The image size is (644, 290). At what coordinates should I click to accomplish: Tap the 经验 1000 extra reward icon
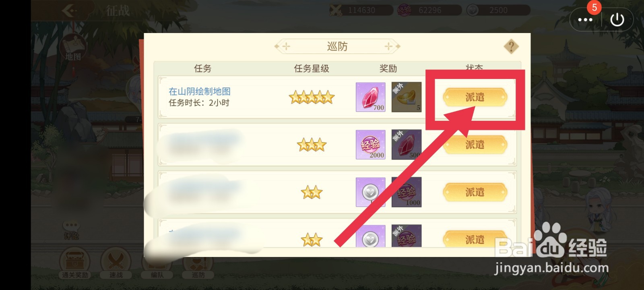[407, 192]
